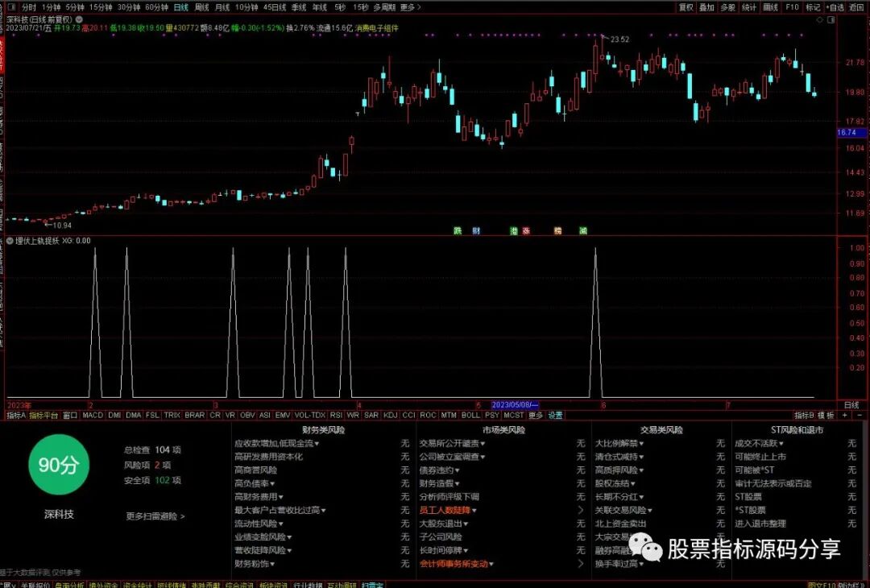Click the 复权 button
This screenshot has width=870, height=588.
point(686,7)
